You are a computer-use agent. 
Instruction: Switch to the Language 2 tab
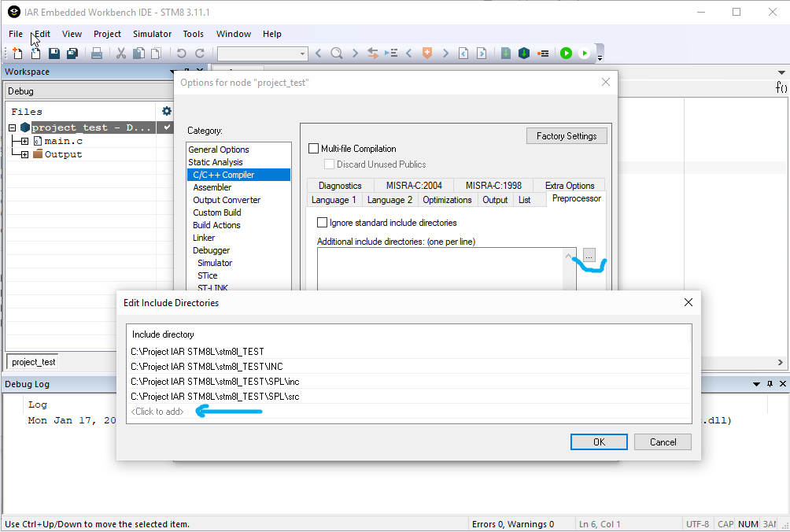coord(389,200)
